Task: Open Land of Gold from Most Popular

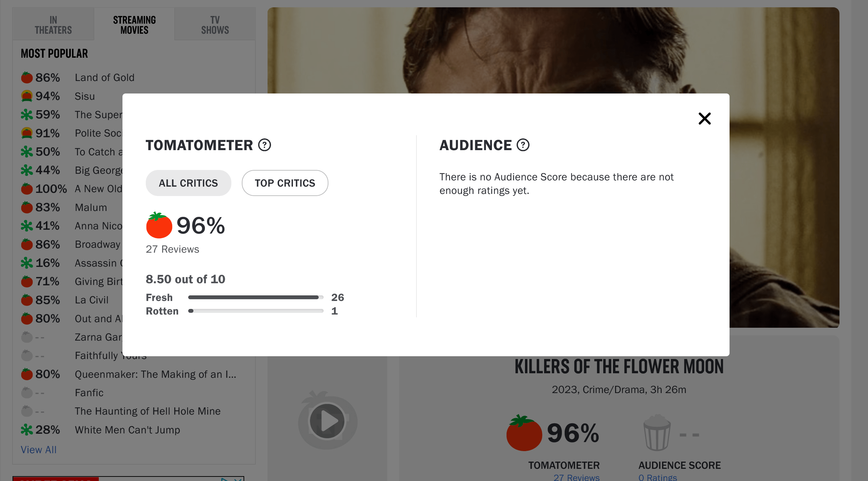Action: pos(104,78)
